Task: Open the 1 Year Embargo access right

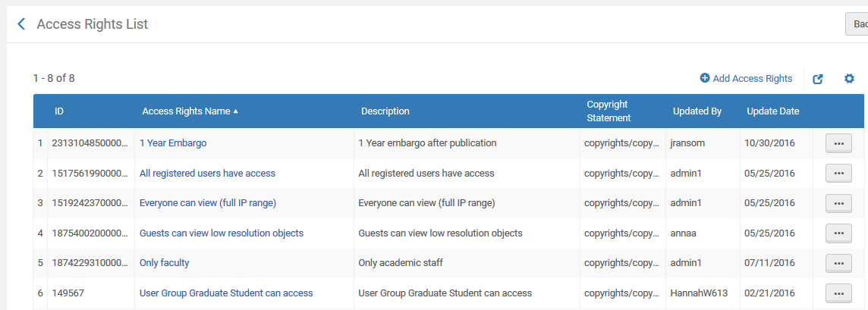Action: click(x=173, y=143)
